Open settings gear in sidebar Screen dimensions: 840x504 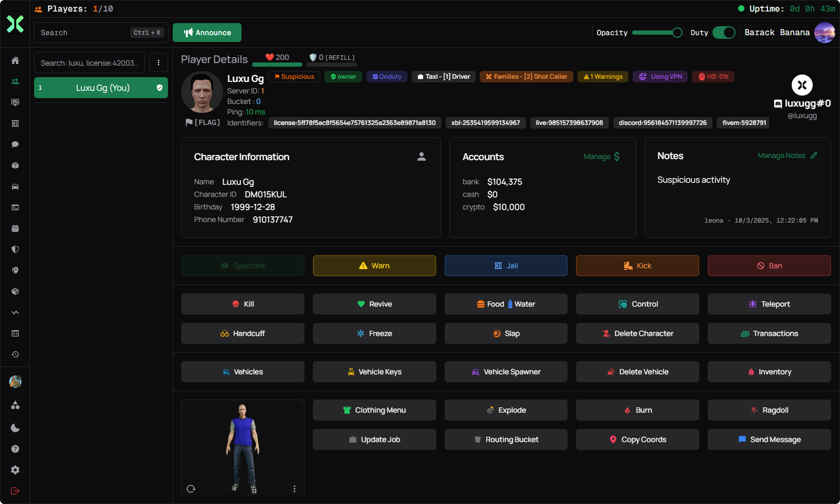coord(15,470)
